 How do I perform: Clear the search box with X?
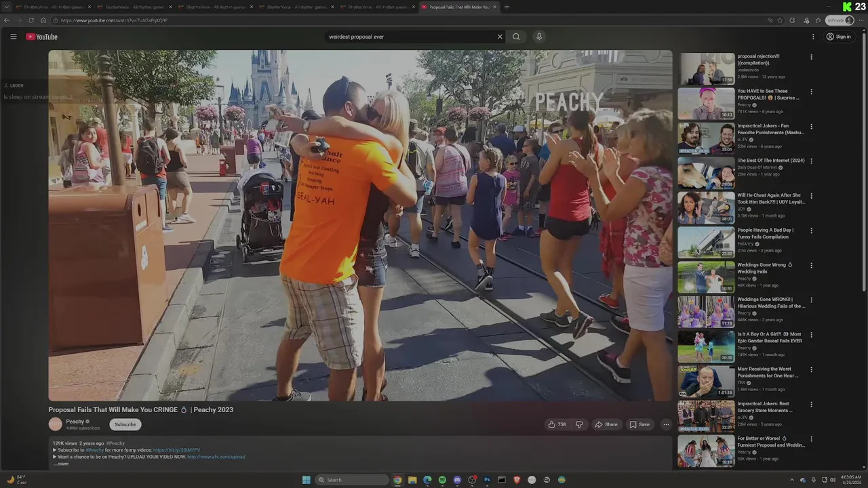500,37
